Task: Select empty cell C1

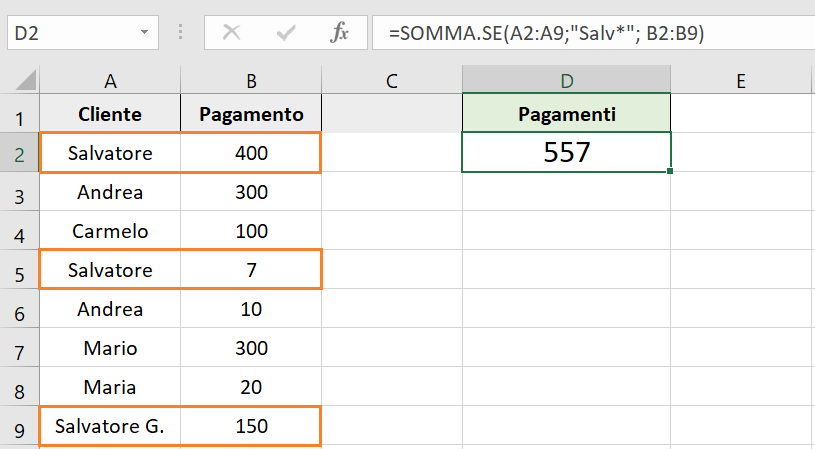Action: [x=392, y=113]
